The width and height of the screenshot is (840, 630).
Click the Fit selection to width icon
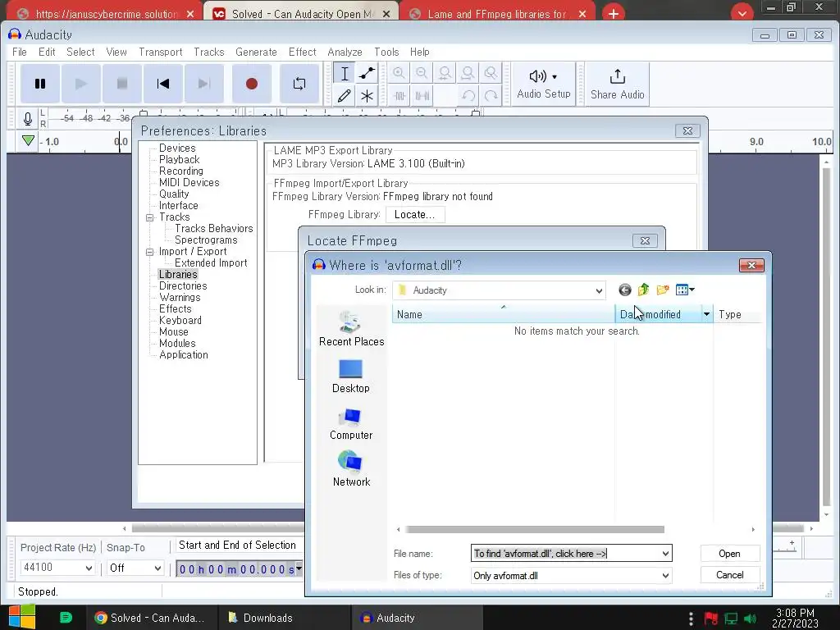tap(445, 73)
